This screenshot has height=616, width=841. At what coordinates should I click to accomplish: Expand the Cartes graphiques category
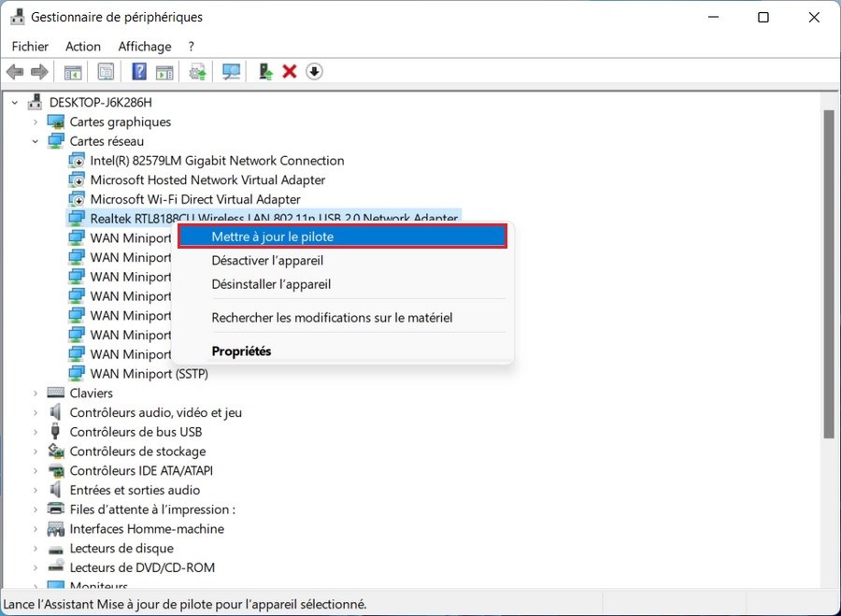coord(36,122)
